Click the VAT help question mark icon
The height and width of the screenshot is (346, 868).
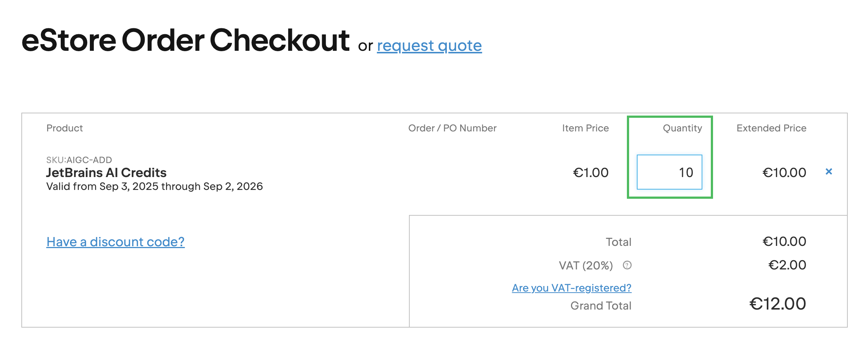click(x=627, y=265)
